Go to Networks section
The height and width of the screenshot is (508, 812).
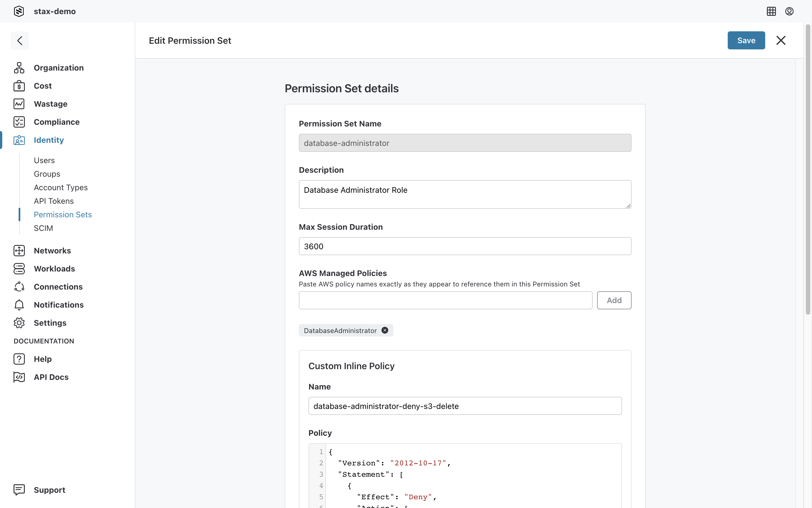[x=52, y=251]
